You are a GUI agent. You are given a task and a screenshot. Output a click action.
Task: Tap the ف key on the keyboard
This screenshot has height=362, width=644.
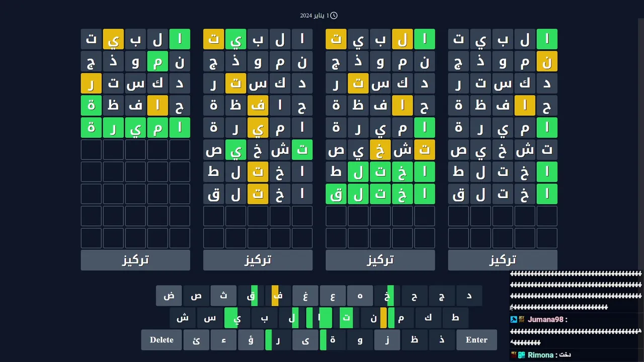click(x=278, y=296)
